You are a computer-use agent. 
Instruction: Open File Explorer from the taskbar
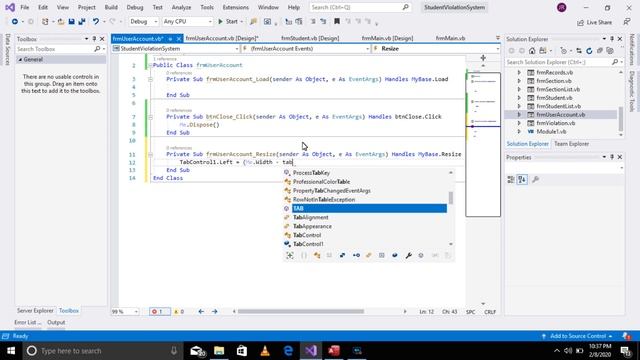[219, 351]
